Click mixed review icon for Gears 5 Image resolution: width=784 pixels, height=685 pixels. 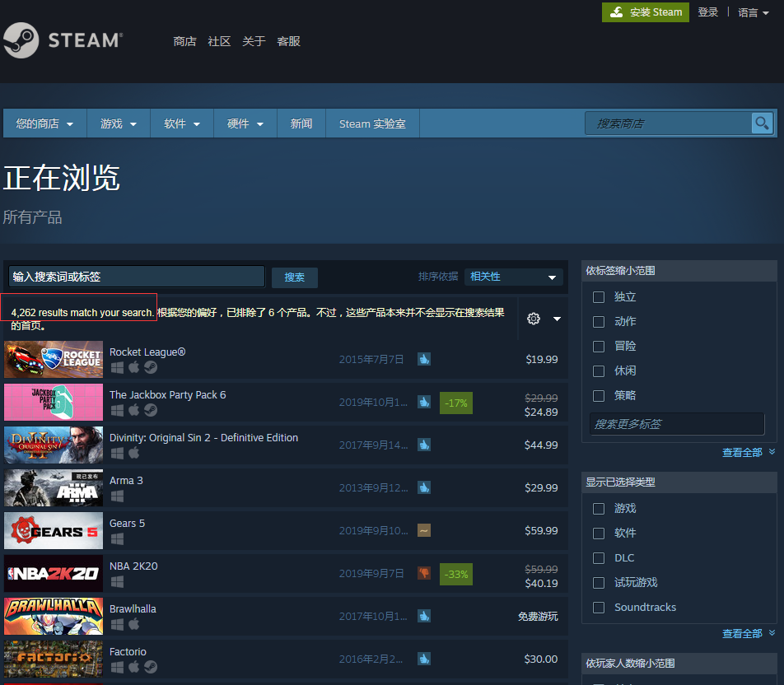pos(424,530)
